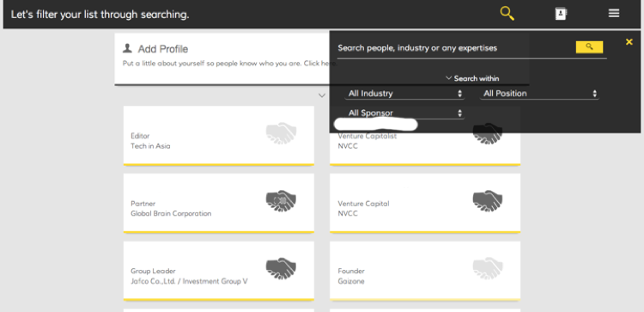644x312 pixels.
Task: Open the Partner Global Brain Corporation profile text
Action: pyautogui.click(x=171, y=208)
